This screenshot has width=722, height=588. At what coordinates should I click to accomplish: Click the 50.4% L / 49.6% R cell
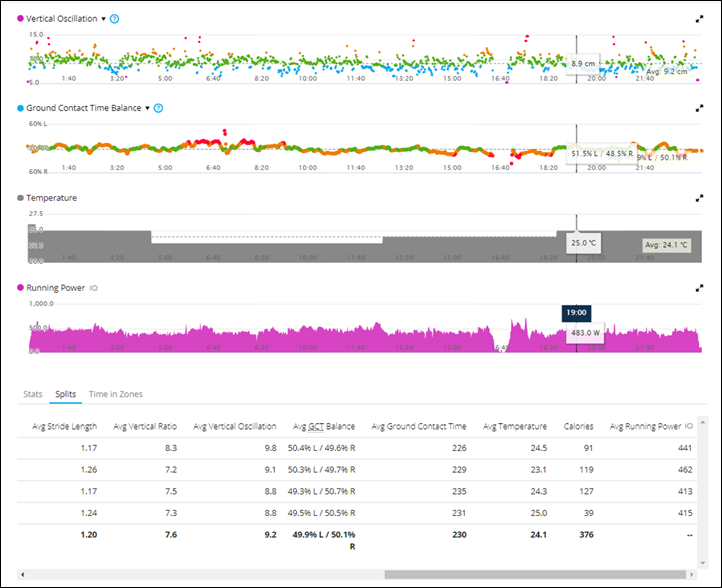[321, 448]
